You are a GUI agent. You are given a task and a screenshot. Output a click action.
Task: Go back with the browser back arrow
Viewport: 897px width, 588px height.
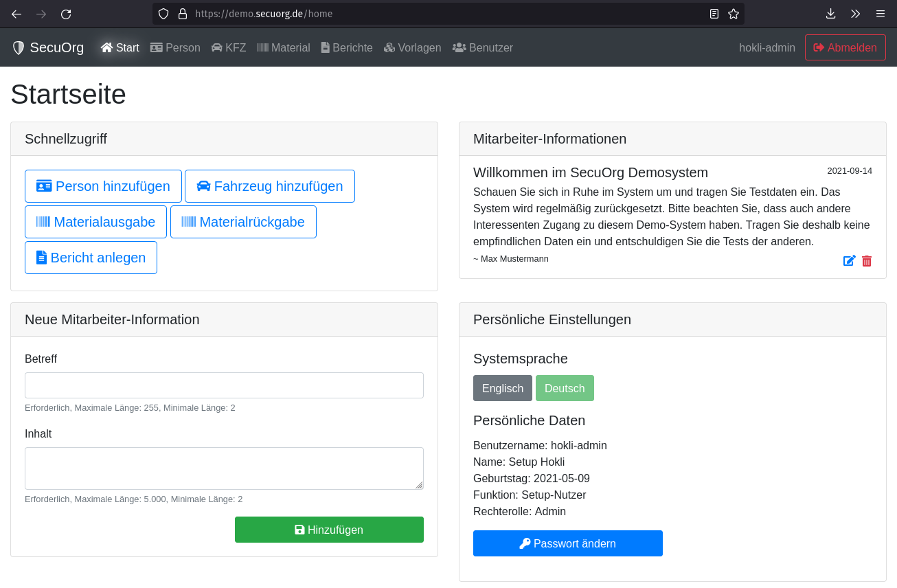16,14
